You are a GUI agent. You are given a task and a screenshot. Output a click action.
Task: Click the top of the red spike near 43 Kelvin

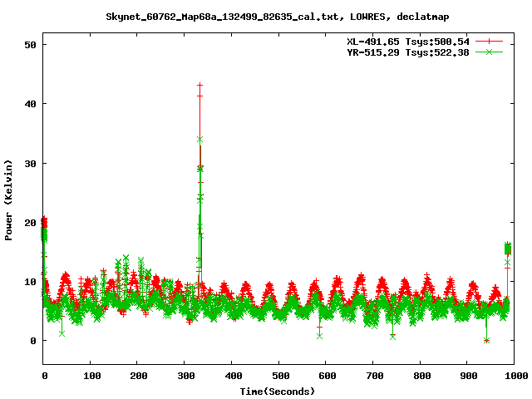[199, 85]
